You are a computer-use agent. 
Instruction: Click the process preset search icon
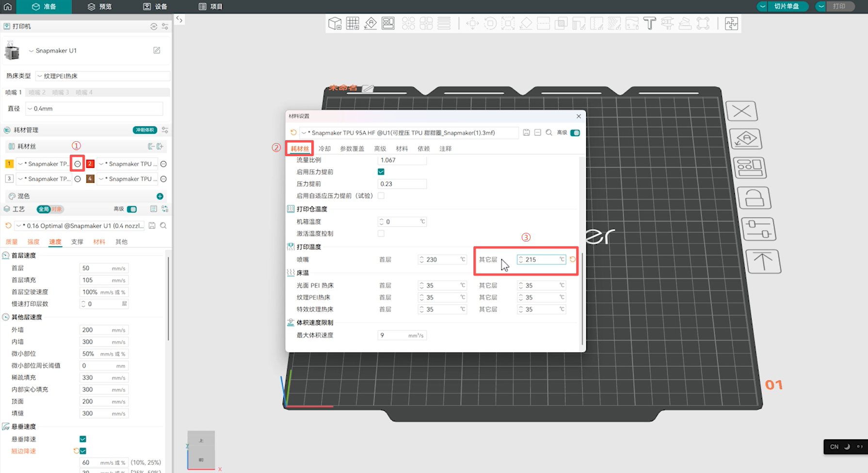pyautogui.click(x=163, y=226)
